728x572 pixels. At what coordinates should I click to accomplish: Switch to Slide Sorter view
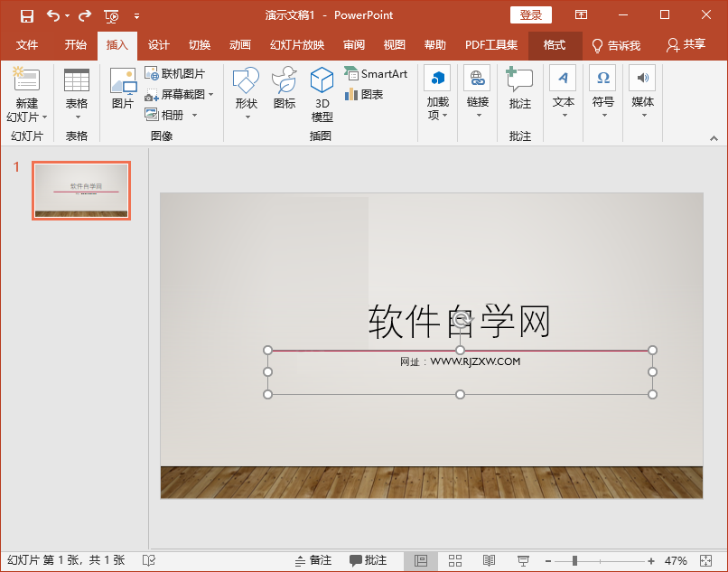pos(455,561)
